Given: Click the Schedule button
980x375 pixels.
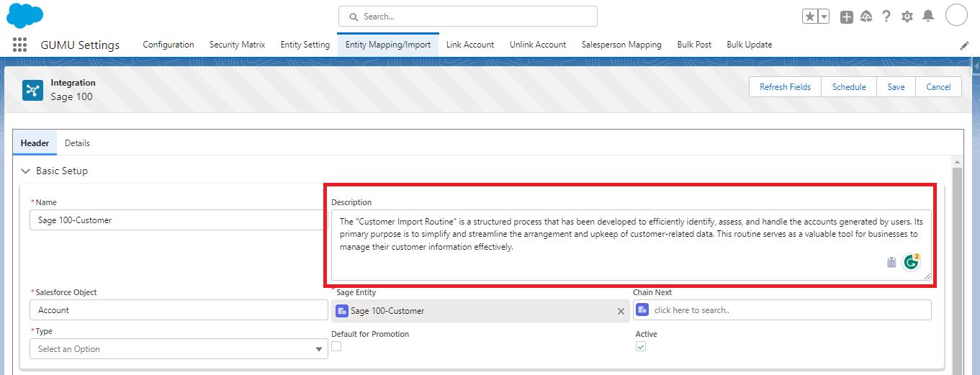Looking at the screenshot, I should click(x=849, y=87).
